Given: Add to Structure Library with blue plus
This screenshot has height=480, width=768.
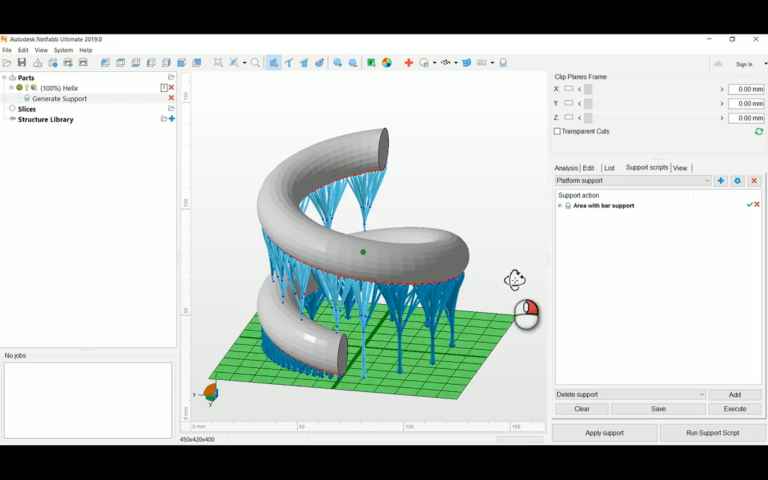Looking at the screenshot, I should click(x=172, y=119).
